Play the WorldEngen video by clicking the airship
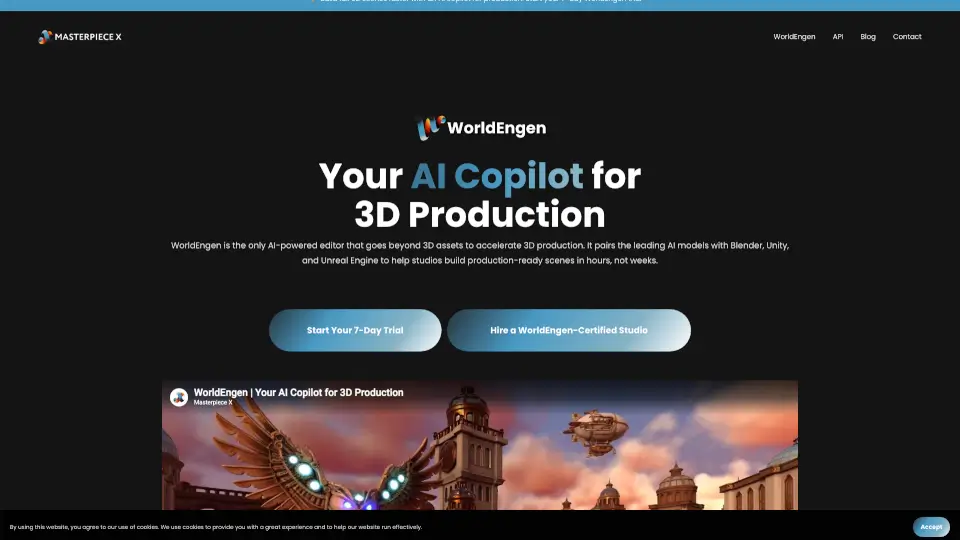Screen dimensions: 960x540 (597, 430)
